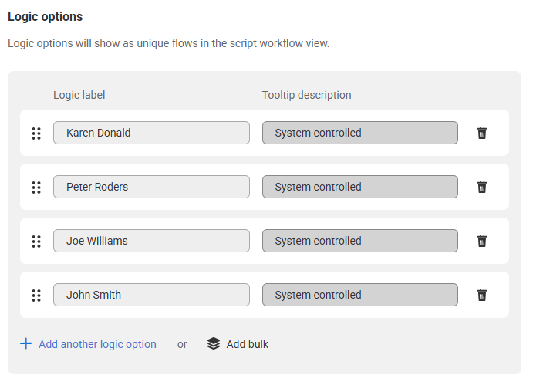Grab the drag handle beside Karen Donald
Screen dimensions: 533x392
[x=36, y=133]
